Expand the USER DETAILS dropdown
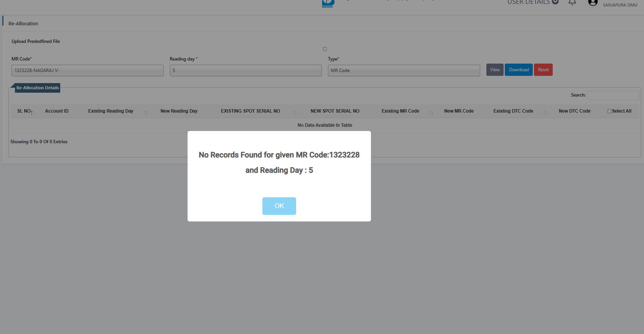644x334 pixels. tap(533, 2)
